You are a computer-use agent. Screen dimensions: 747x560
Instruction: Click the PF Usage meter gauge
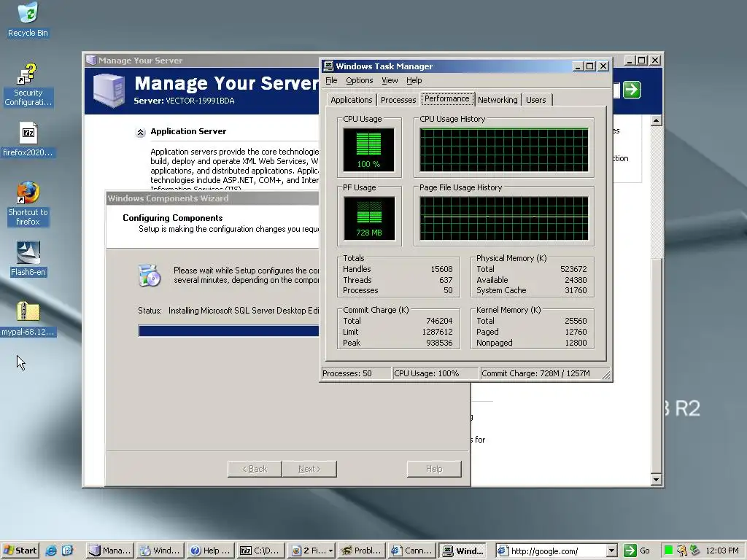(x=368, y=218)
